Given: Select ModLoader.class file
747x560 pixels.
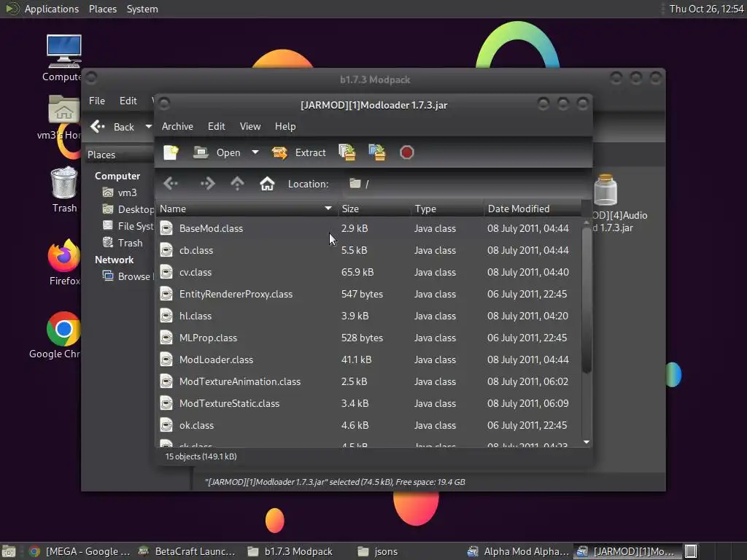Looking at the screenshot, I should pyautogui.click(x=369, y=360).
